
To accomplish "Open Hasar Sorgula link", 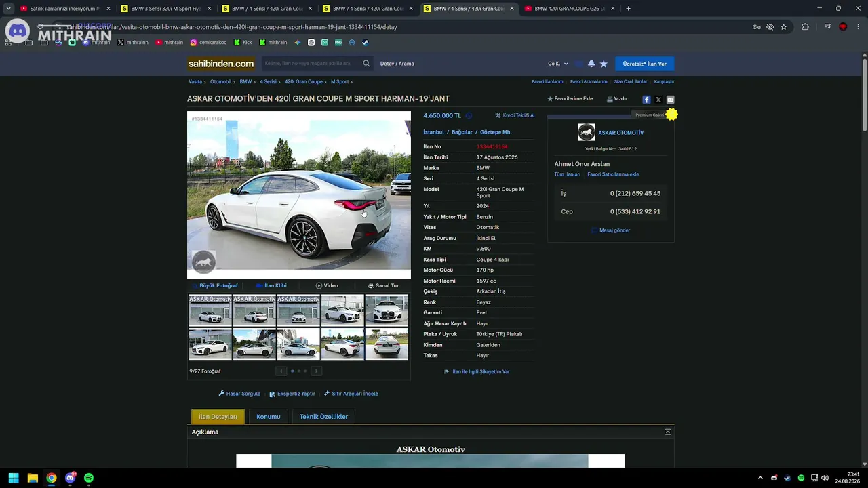I will [239, 394].
